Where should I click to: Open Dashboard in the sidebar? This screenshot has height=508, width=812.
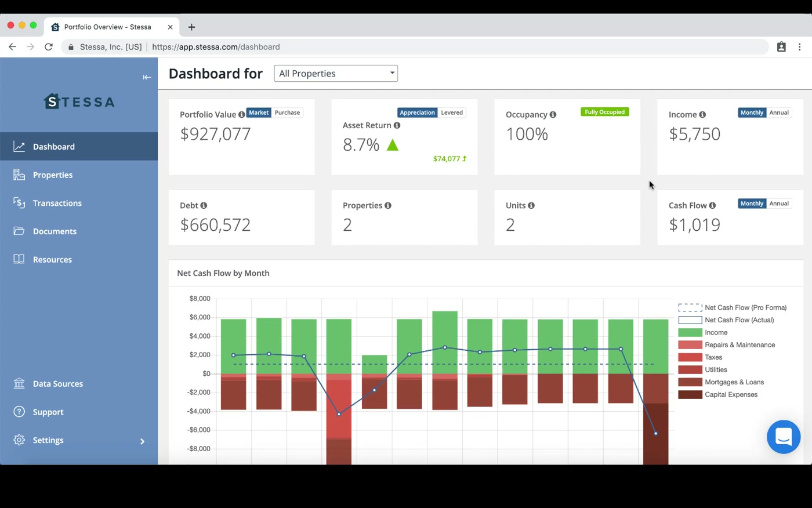point(79,146)
